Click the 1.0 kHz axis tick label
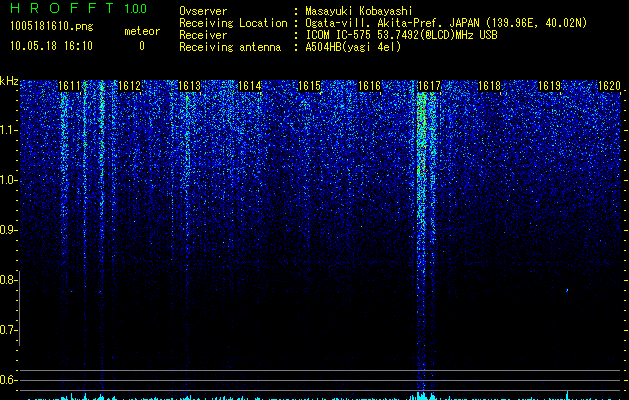Viewport: 629px width, 400px height. tap(9, 180)
